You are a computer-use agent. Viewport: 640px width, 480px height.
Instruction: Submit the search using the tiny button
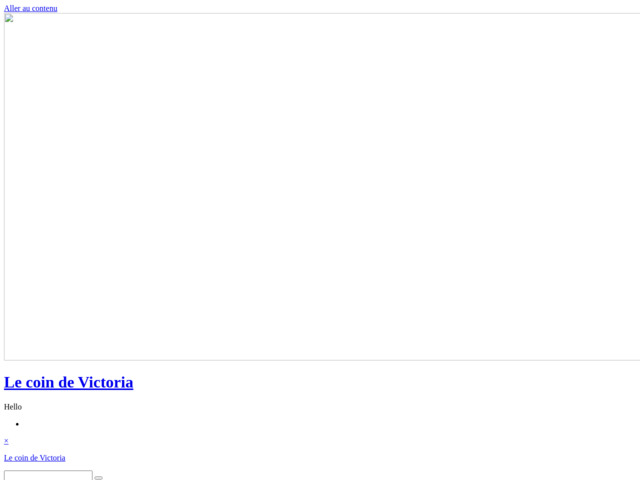[98, 477]
